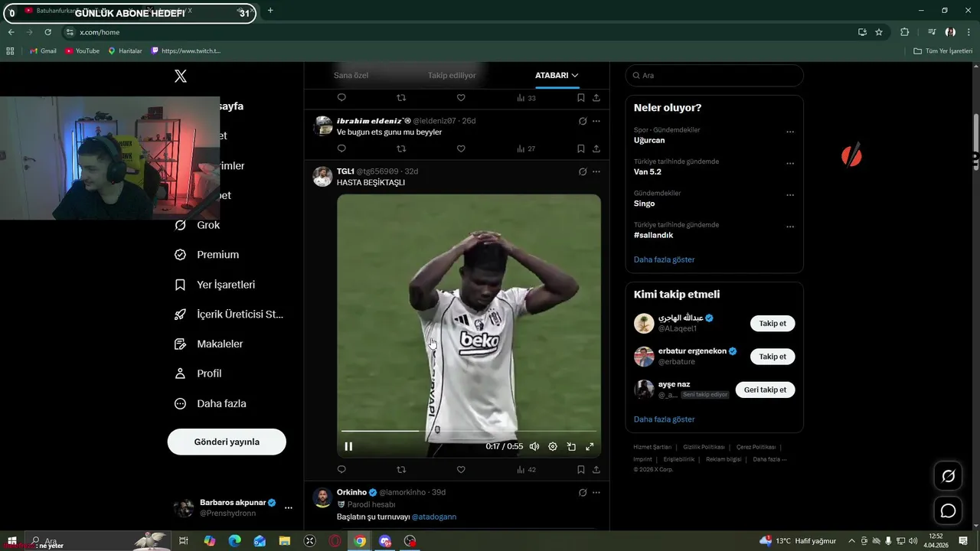
Task: Mute the video with the speaker icon
Action: tap(534, 446)
